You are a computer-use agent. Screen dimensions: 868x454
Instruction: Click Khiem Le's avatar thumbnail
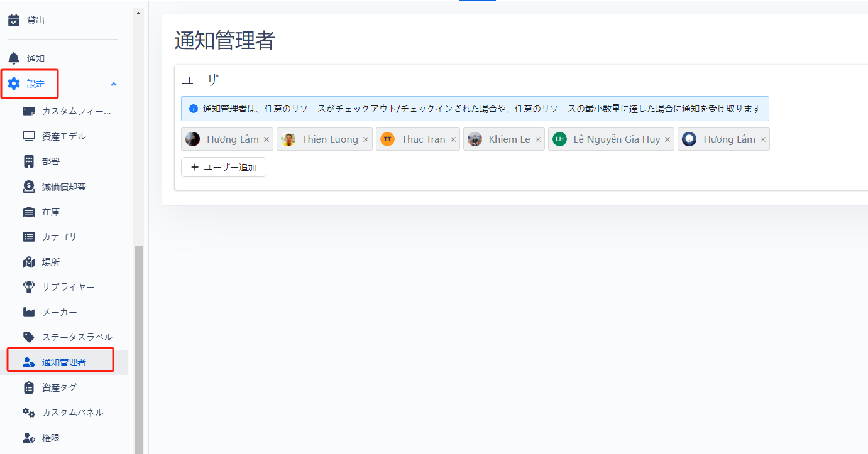pos(475,139)
